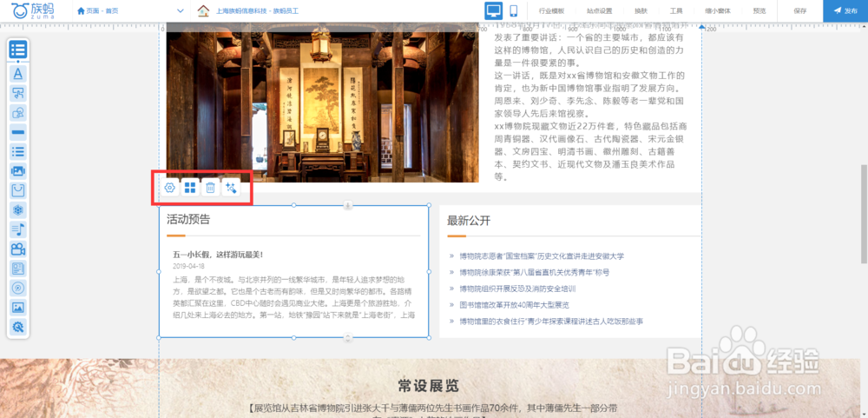
Task: Open the 行业模板 menu
Action: pos(553,10)
